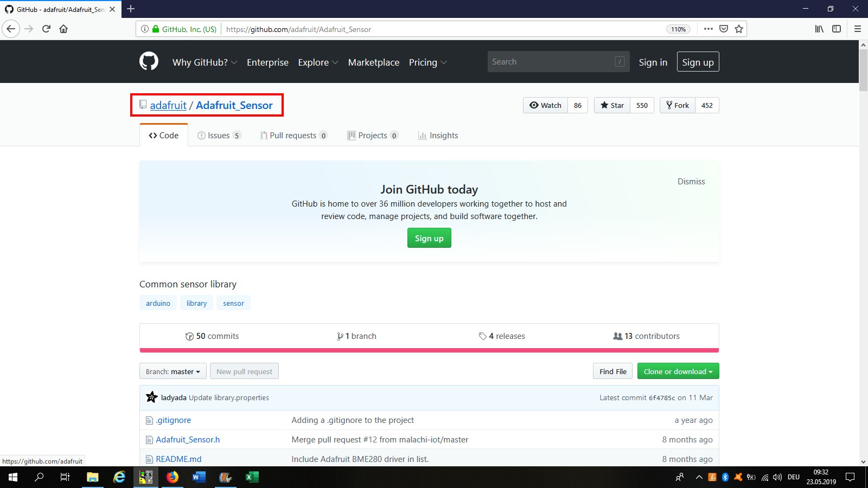Focus the GitHub Search field
Viewport: 868px width, 488px height.
point(558,62)
